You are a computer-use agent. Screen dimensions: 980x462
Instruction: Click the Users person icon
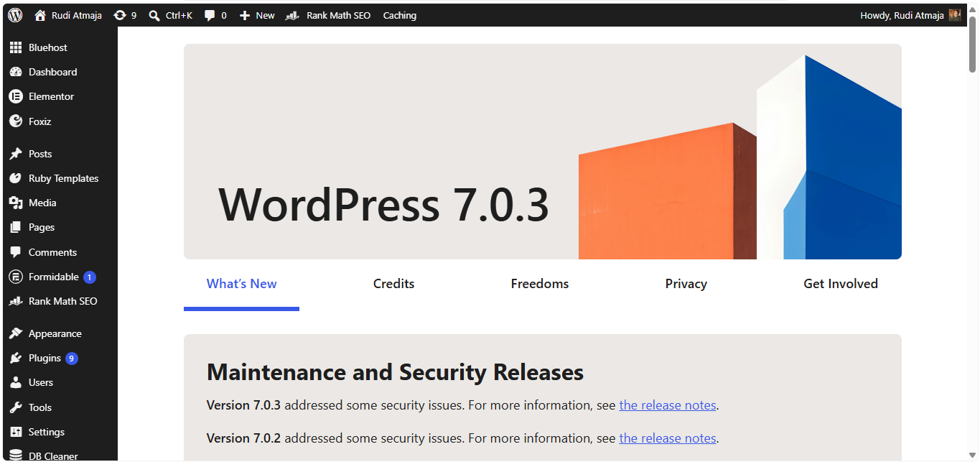[16, 382]
